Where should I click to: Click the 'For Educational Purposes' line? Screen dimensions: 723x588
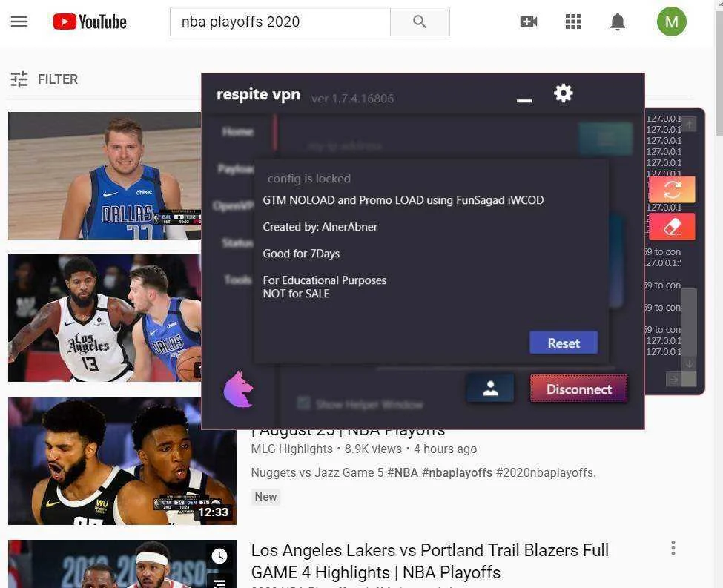[325, 280]
